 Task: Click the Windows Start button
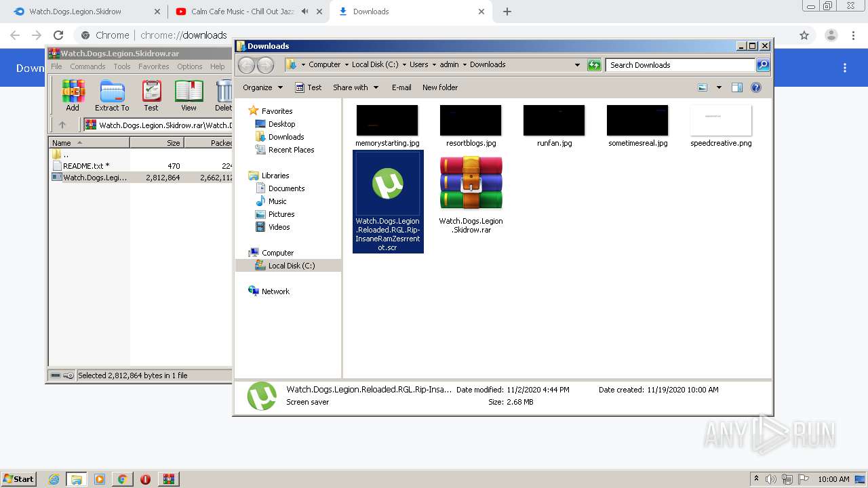pos(18,479)
